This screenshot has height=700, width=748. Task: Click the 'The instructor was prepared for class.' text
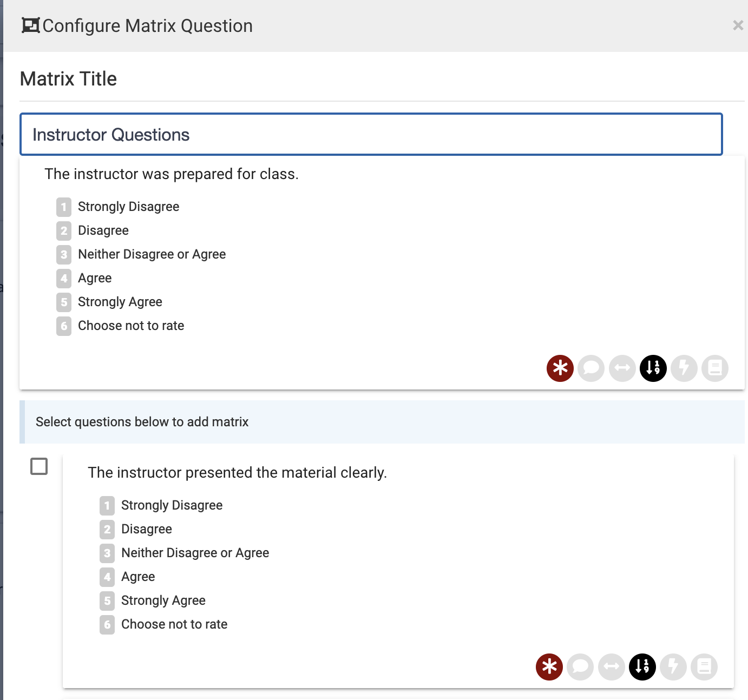172,174
